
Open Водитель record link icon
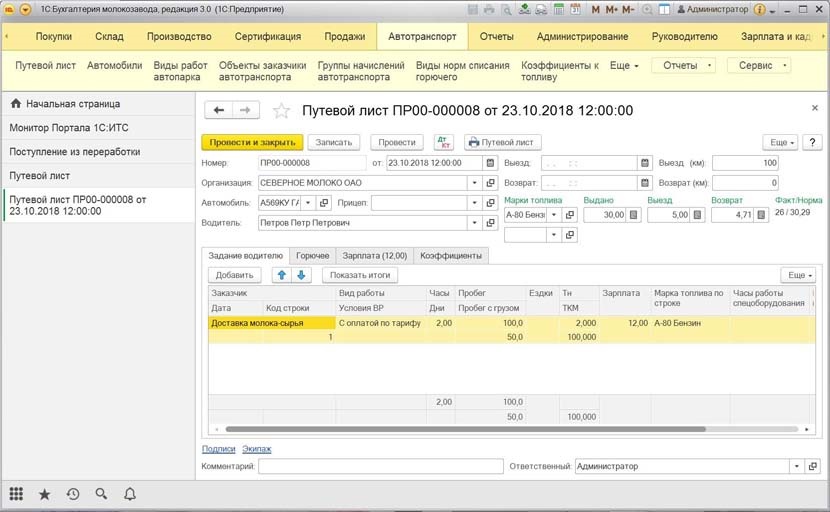490,223
